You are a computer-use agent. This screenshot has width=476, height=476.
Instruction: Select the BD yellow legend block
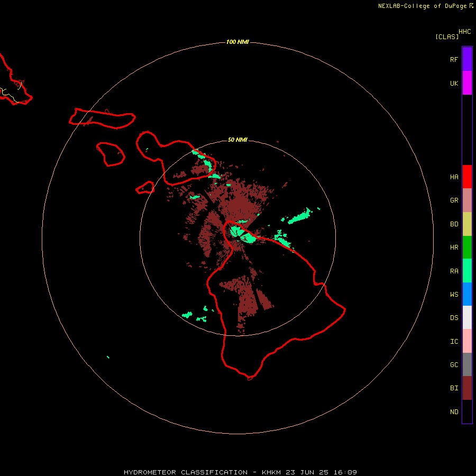467,224
